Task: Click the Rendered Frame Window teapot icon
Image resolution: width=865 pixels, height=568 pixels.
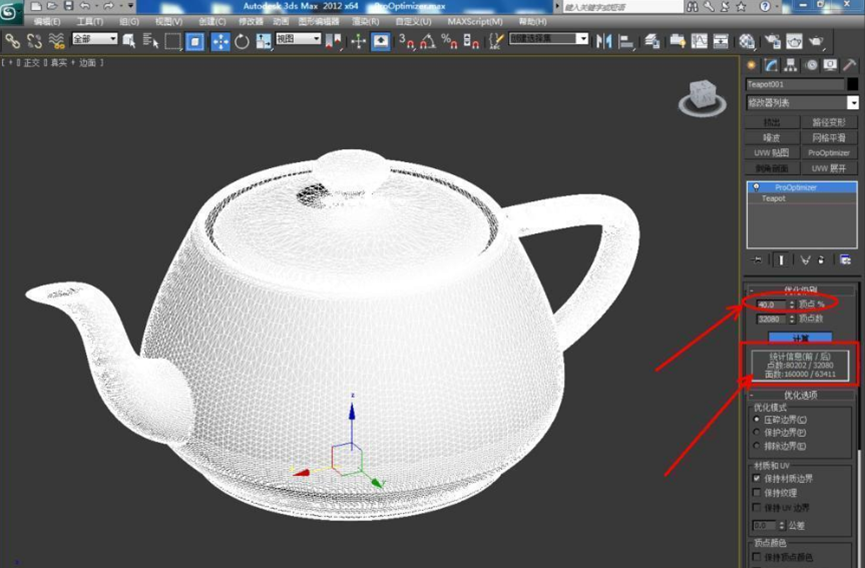Action: [794, 41]
